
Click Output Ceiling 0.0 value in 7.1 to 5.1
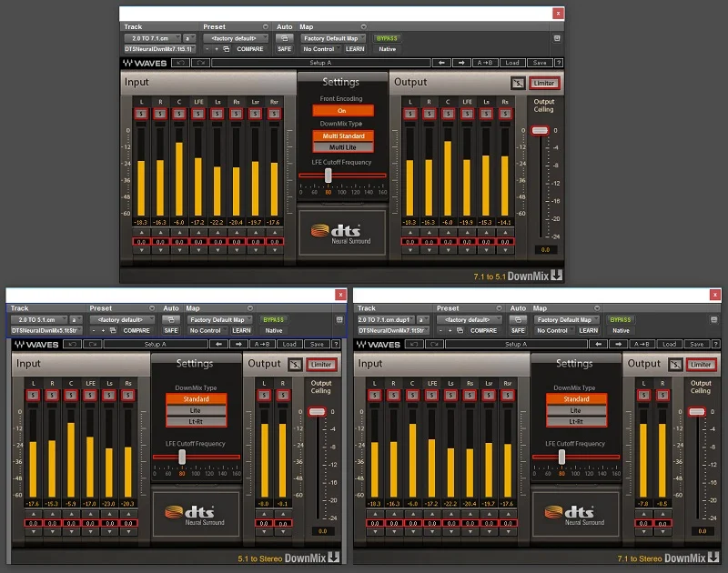coord(545,249)
